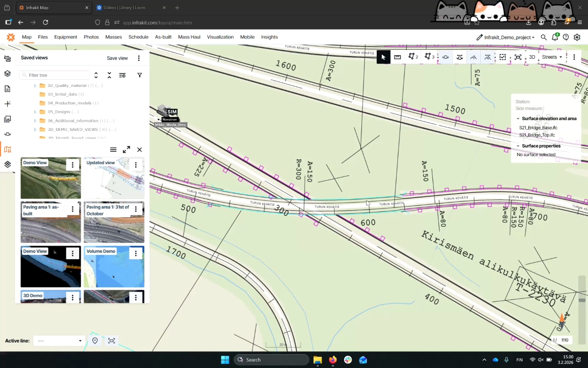Viewport: 588px width, 368px height.
Task: Click the locate pin icon near Active line
Action: (95, 341)
